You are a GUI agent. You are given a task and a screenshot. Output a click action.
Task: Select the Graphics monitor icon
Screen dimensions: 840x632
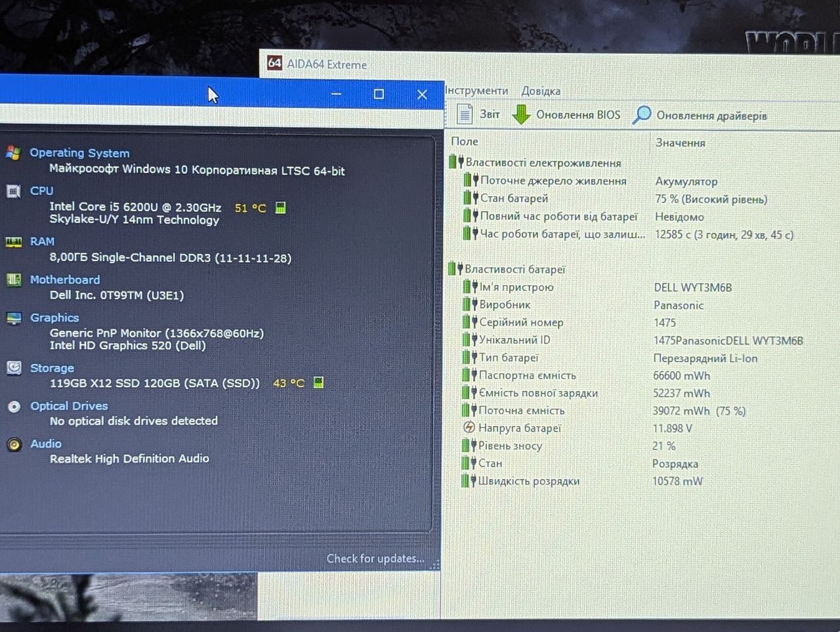[14, 318]
